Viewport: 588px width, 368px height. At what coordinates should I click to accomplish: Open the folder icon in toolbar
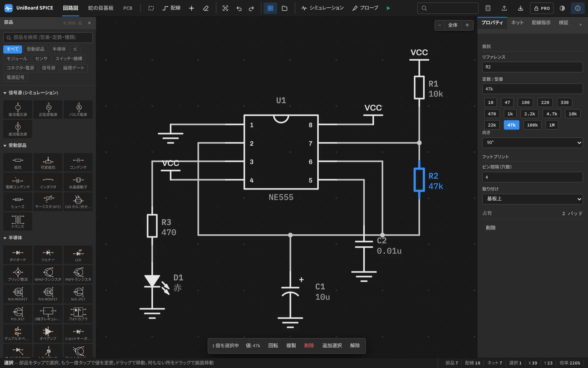(284, 8)
